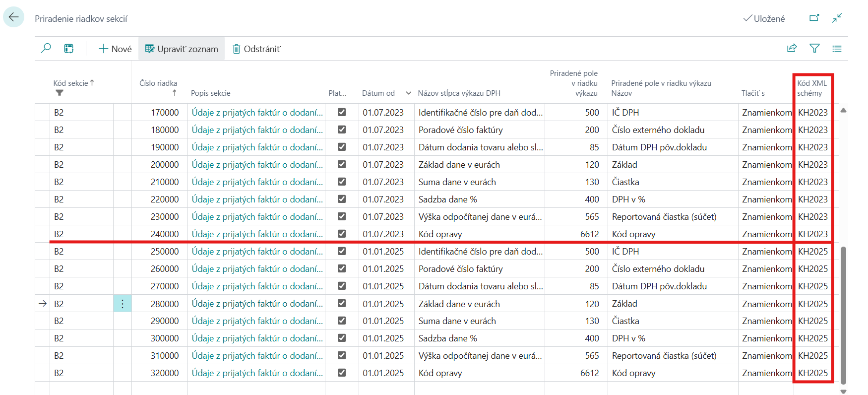Click the back arrow button
Image resolution: width=868 pixels, height=395 pixels.
[13, 17]
